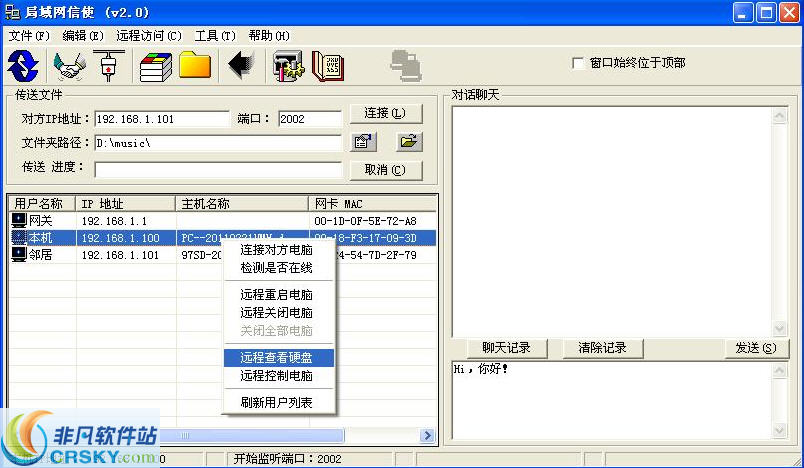
Task: Click message input box scroll down arrow
Action: pyautogui.click(x=779, y=431)
